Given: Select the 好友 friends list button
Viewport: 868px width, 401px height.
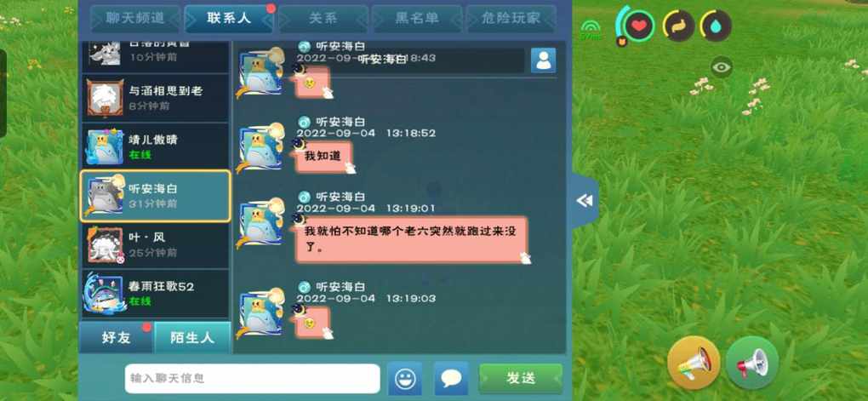Looking at the screenshot, I should pos(117,337).
